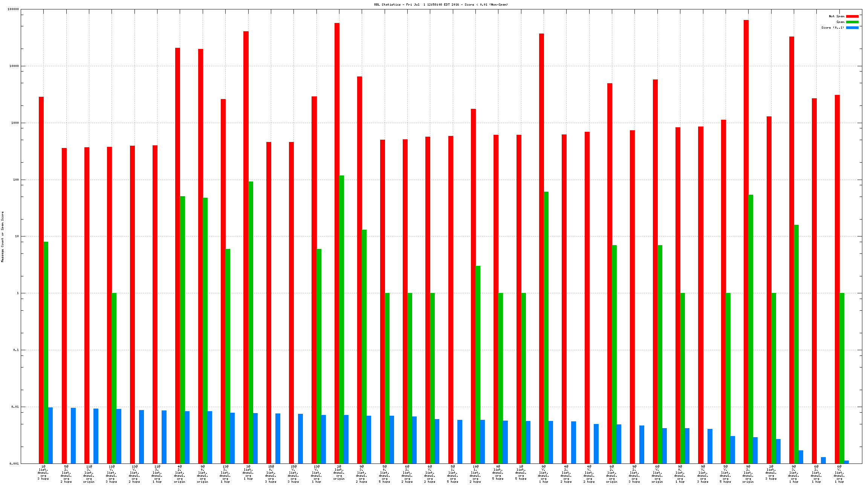Click green bar above 3@ list.dnswl.org 1 hop
This screenshot has width=868, height=488.
[251, 320]
